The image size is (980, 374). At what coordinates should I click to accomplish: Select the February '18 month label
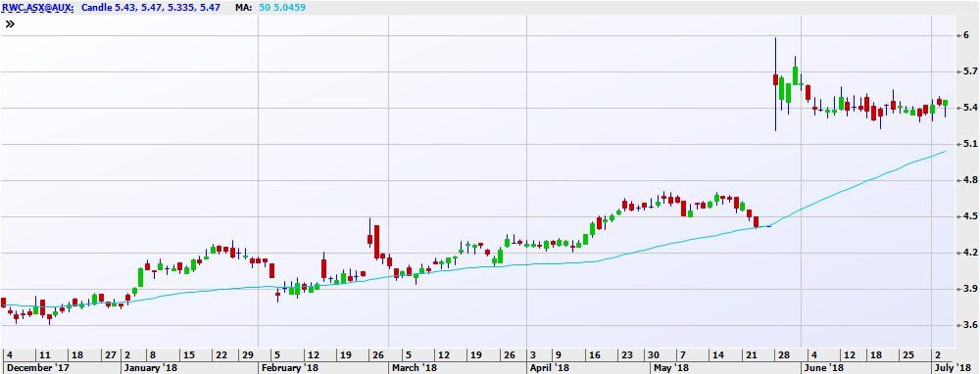289,368
